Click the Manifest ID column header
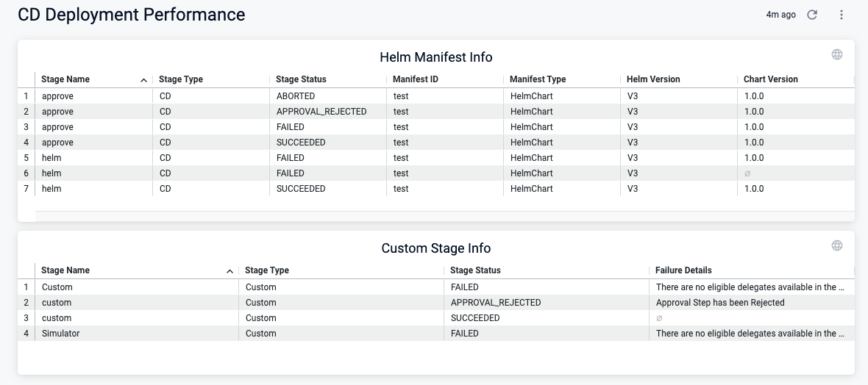868x385 pixels. tap(416, 79)
